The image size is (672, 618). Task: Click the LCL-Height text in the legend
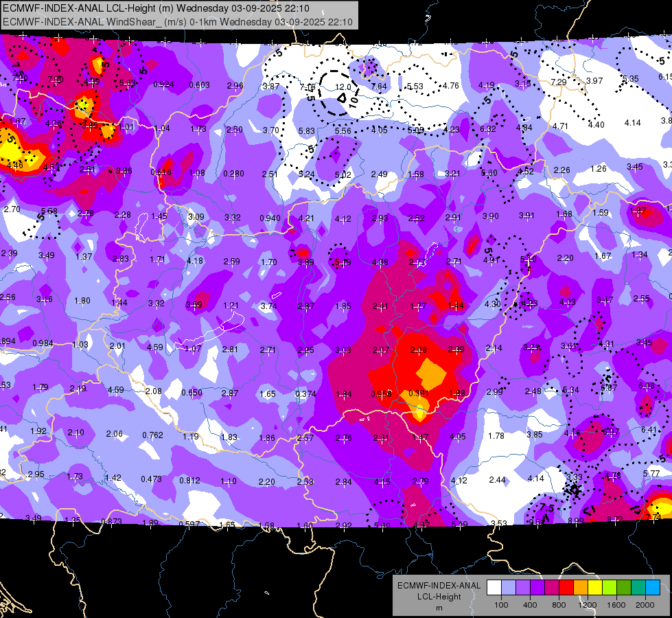tap(439, 597)
